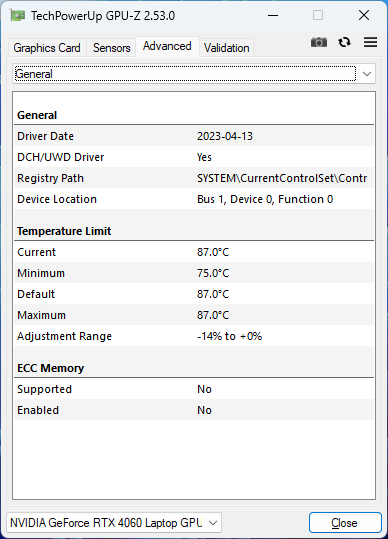Click the GPU-Z app icon in title bar
Screen dimensions: 388x539
coord(18,16)
